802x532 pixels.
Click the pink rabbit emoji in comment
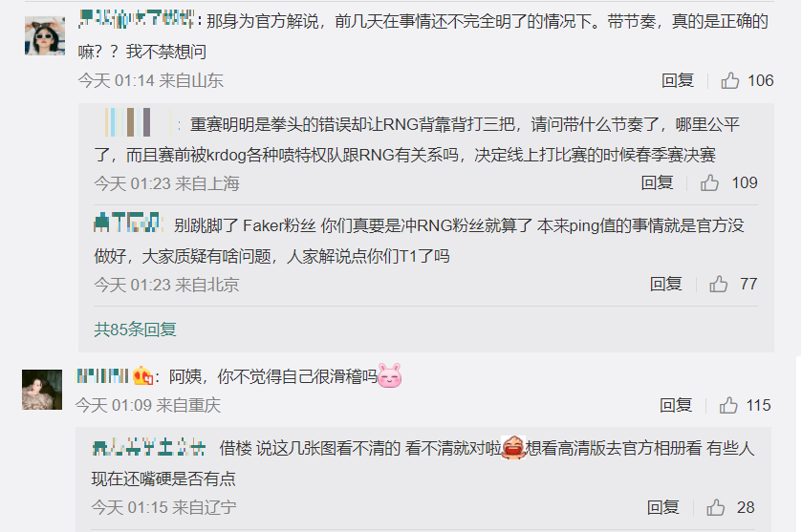pyautogui.click(x=389, y=376)
